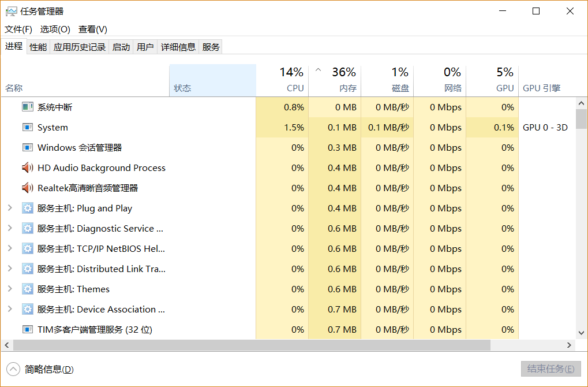588x387 pixels.
Task: Sort by the GPU column header
Action: point(492,80)
